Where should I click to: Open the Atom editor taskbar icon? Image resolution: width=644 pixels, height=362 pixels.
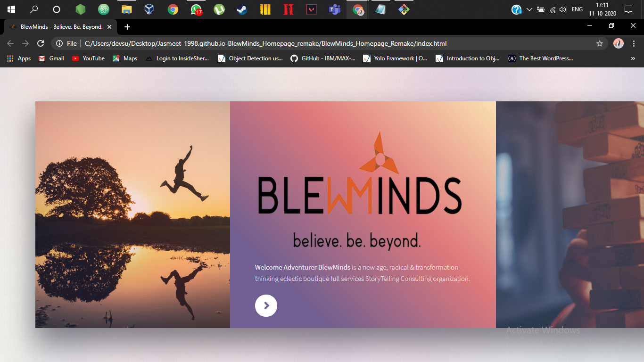tap(104, 9)
